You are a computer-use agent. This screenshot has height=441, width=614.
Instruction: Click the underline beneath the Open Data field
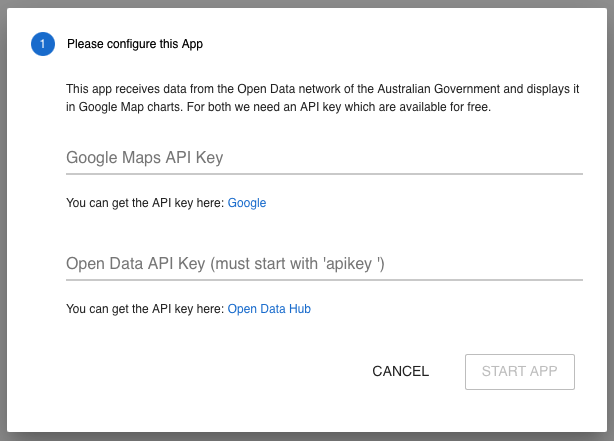coord(324,280)
